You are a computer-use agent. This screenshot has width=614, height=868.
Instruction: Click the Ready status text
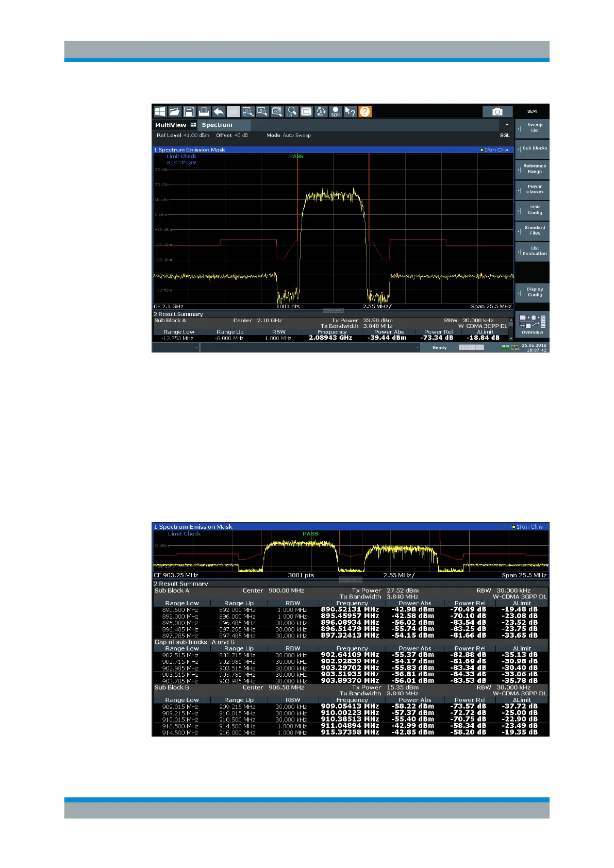point(440,348)
